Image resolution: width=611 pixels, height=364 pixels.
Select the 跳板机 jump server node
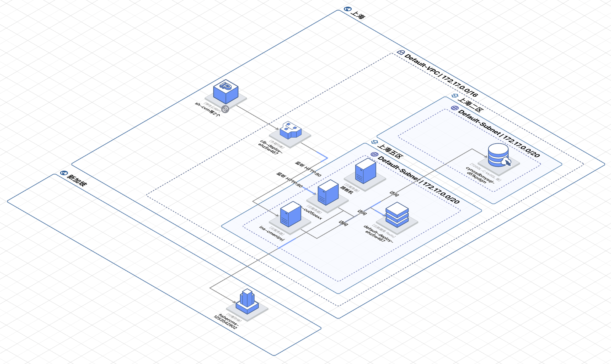tap(366, 171)
